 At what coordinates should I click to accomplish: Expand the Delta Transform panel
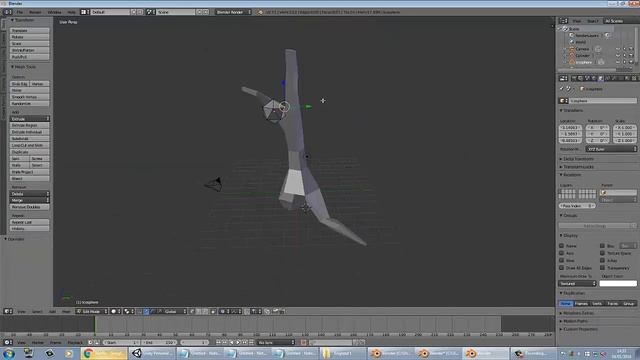click(x=578, y=159)
